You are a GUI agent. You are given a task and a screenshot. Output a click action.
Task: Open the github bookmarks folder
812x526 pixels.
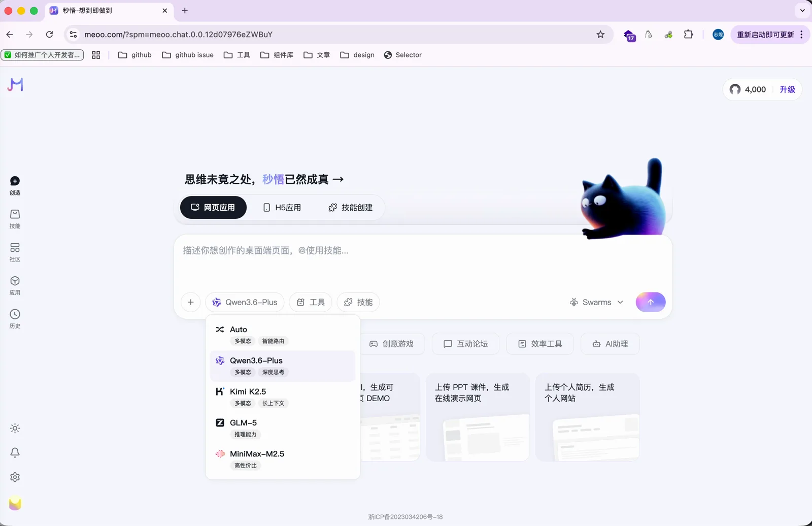135,55
